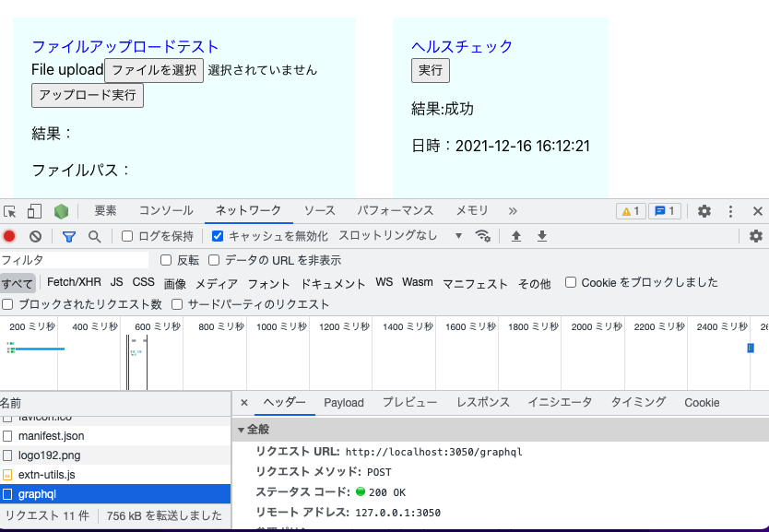Filter by 画像 requests
The image size is (769, 532).
pos(174,283)
